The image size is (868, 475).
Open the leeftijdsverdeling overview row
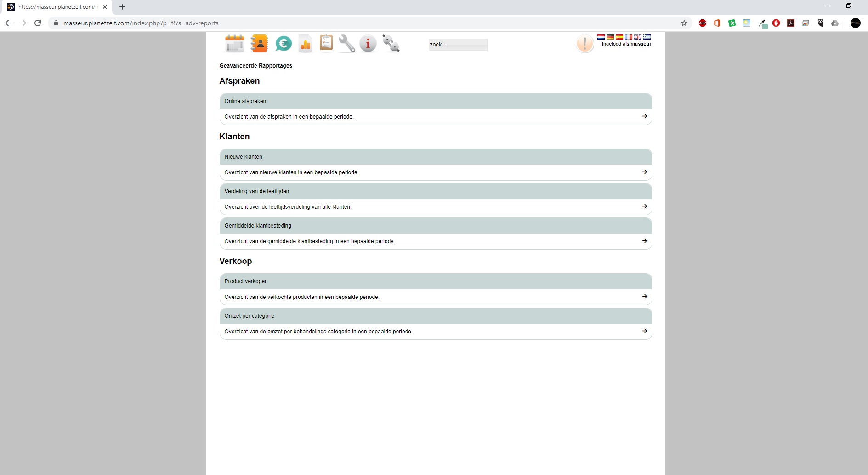[435, 207]
